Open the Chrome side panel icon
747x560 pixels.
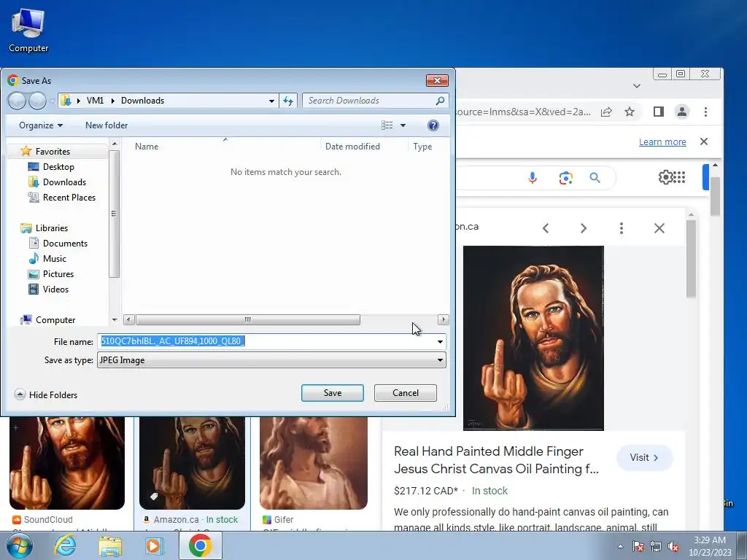[659, 112]
